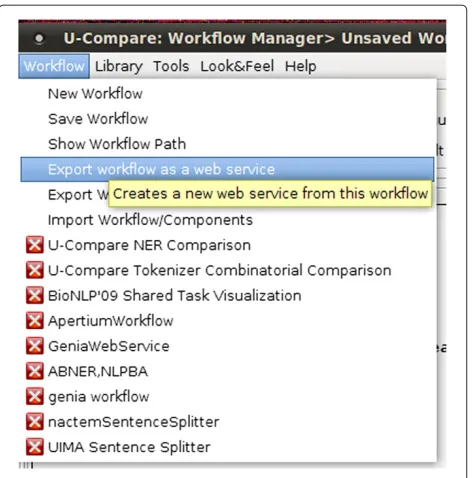Screen dimensions: 474x478
Task: Click the partially hidden Export W... entry
Action: 78,195
